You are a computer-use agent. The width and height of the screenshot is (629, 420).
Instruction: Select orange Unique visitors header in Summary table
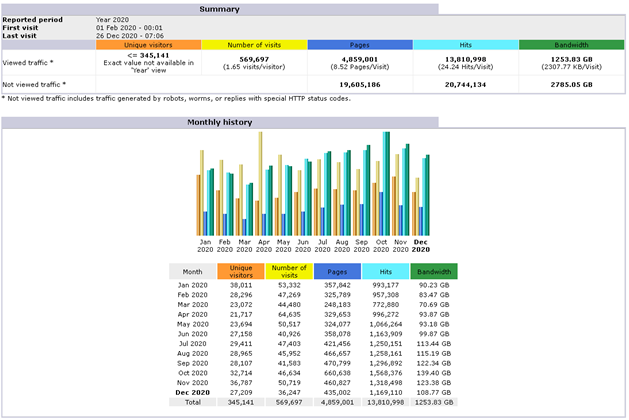coord(148,45)
